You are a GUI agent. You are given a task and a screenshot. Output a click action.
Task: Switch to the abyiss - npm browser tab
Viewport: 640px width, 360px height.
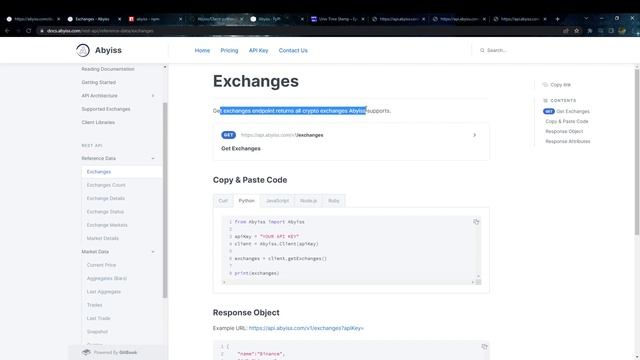pyautogui.click(x=152, y=19)
